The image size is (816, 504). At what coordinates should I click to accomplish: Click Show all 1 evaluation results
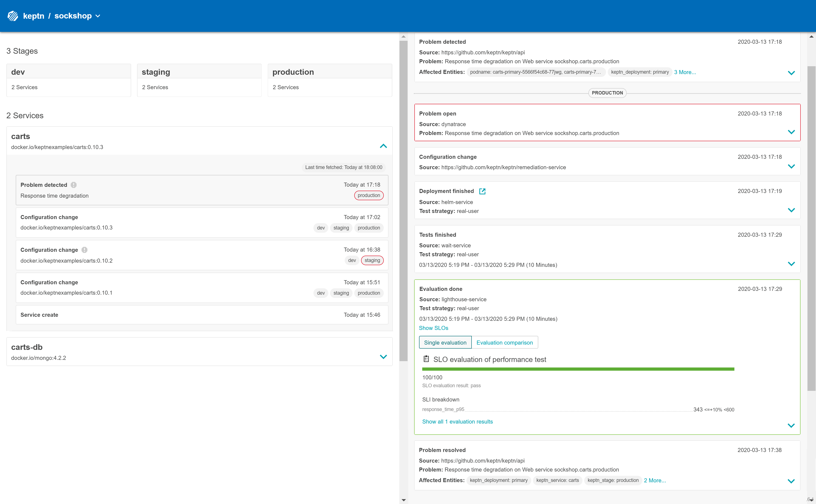click(457, 422)
